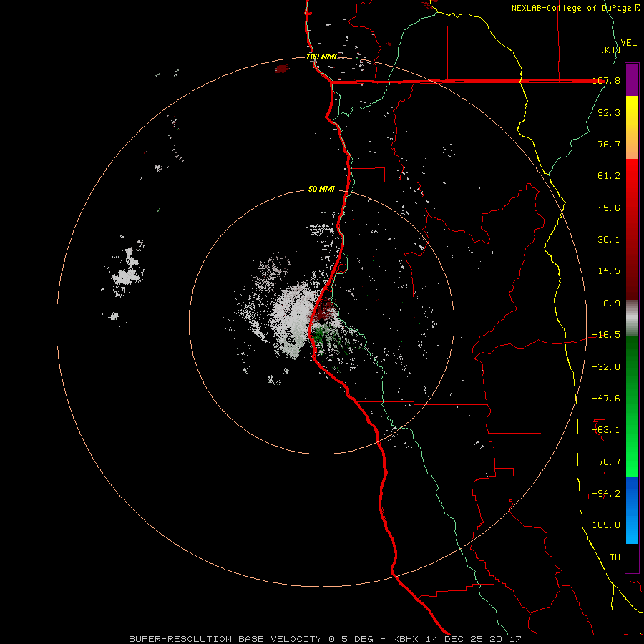The height and width of the screenshot is (644, 644).
Task: Select the VEL legend title
Action: 628,43
